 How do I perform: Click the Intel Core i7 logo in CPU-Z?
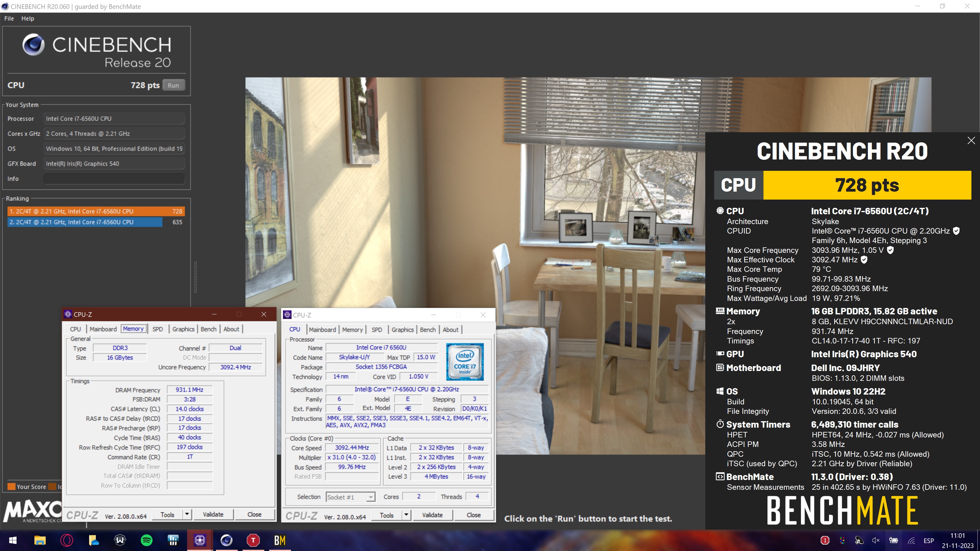(465, 362)
